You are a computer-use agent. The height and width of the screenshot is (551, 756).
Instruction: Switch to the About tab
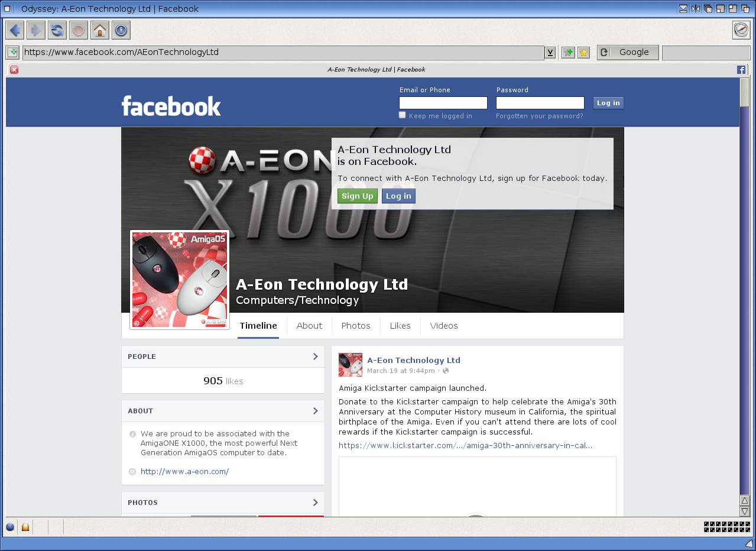click(309, 326)
